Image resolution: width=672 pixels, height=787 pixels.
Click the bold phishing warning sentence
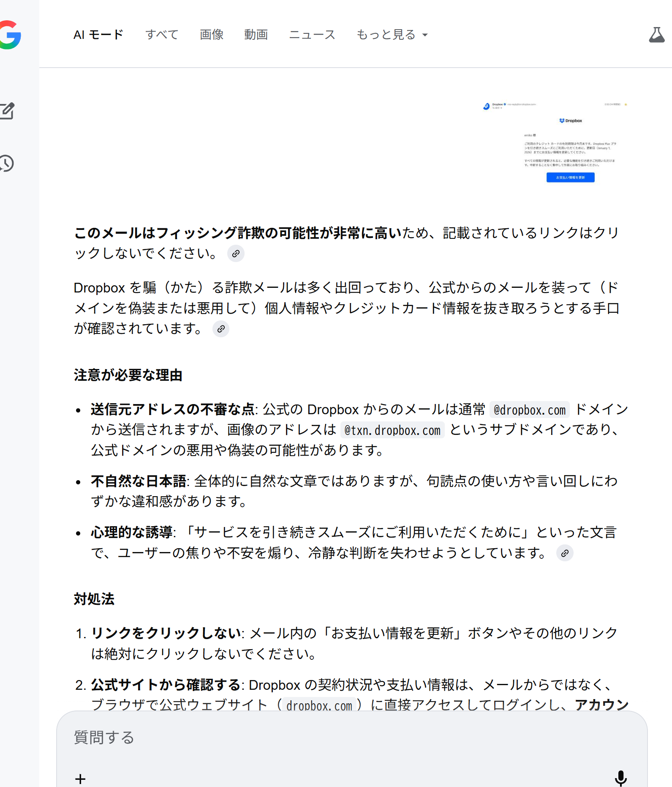click(238, 233)
